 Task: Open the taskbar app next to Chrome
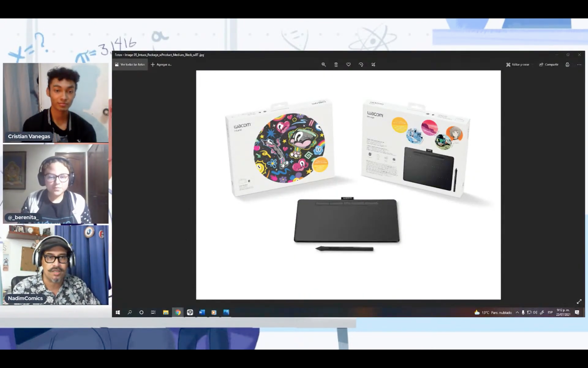[190, 312]
